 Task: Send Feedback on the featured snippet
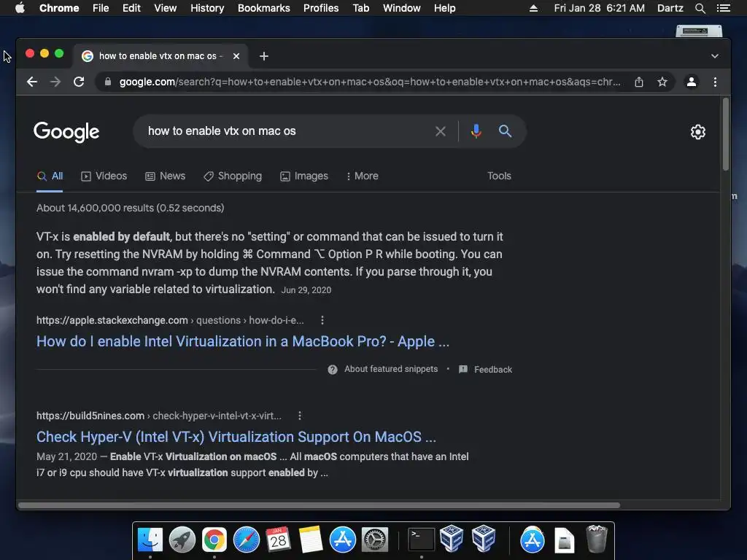point(485,370)
